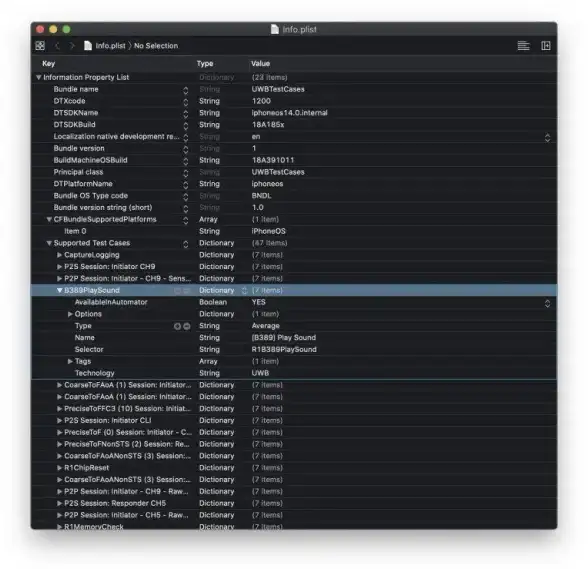Go back with the left navigation arrow
588x569 pixels.
(57, 46)
